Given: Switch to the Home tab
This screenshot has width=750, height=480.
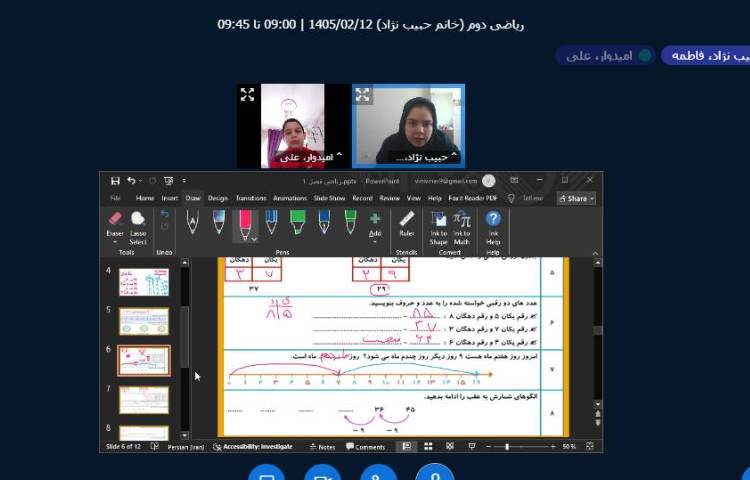Looking at the screenshot, I should 145,198.
